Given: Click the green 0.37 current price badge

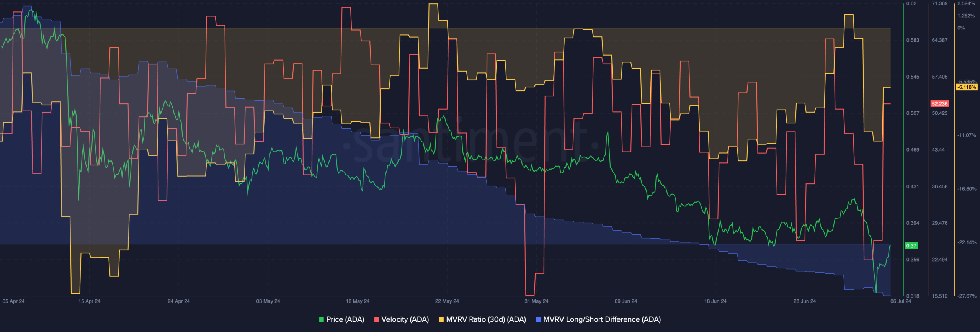Looking at the screenshot, I should 911,246.
